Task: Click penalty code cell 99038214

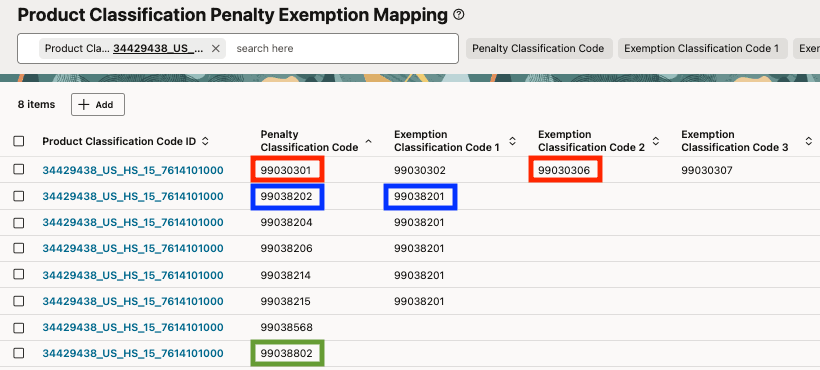Action: 286,275
